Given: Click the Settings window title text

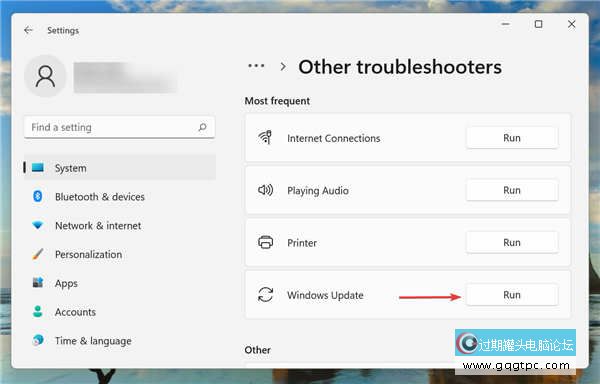Looking at the screenshot, I should [x=63, y=30].
